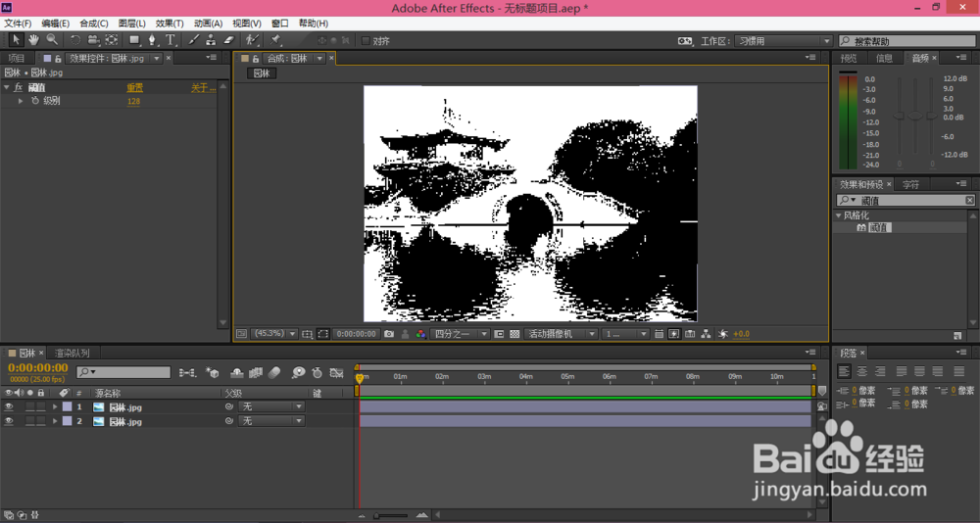Select the Roto Brush tool

(x=251, y=40)
